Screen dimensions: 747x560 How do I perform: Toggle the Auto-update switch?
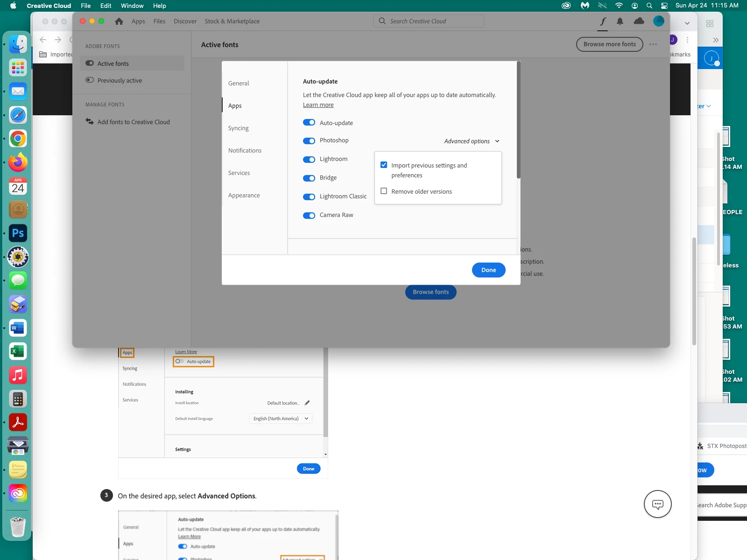309,122
